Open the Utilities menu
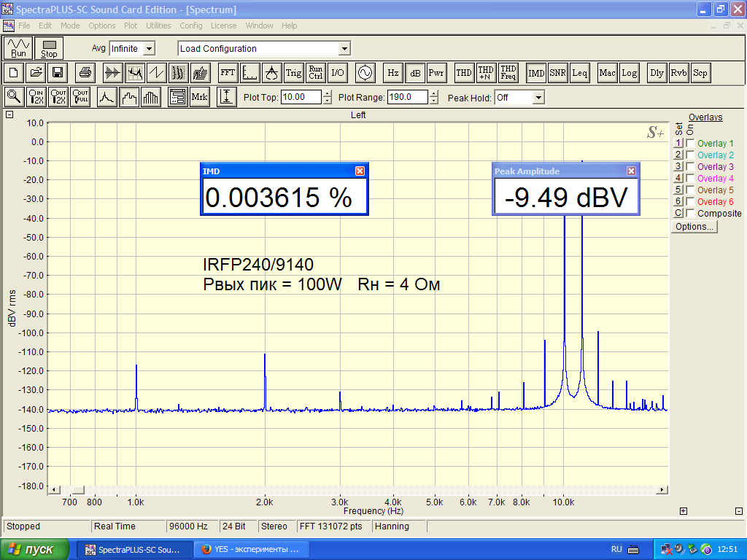Viewport: 747px width, 560px height. tap(158, 26)
